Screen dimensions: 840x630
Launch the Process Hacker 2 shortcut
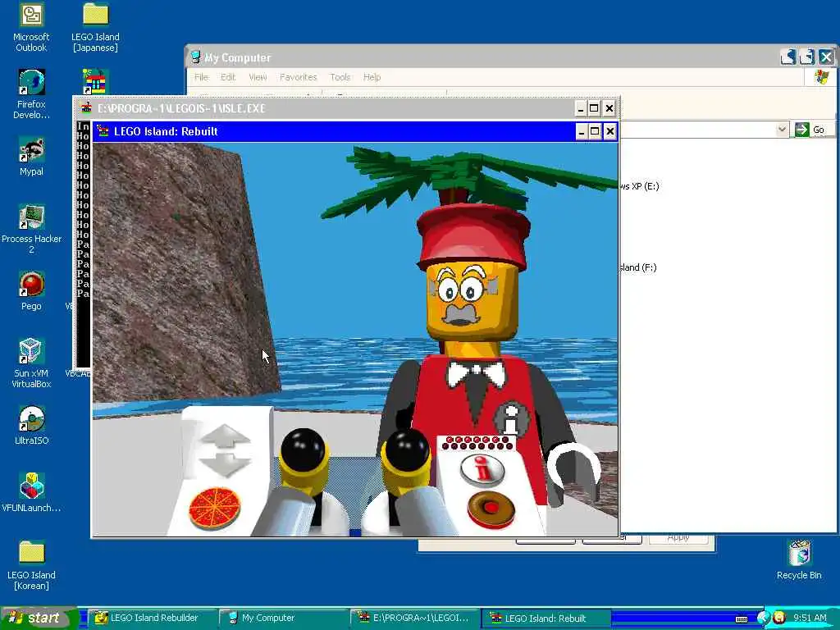click(x=31, y=229)
